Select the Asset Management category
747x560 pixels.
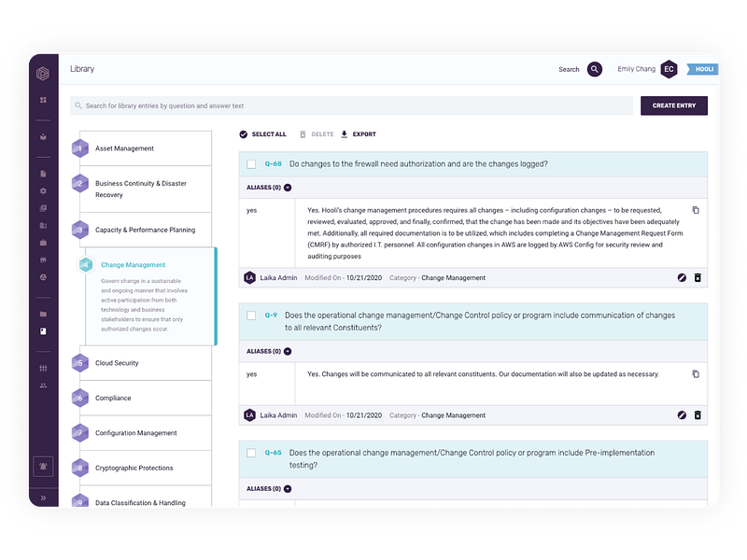pyautogui.click(x=146, y=148)
